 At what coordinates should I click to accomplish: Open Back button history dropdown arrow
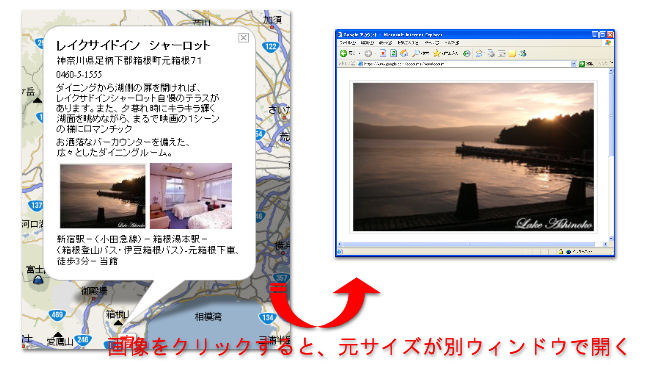click(359, 54)
